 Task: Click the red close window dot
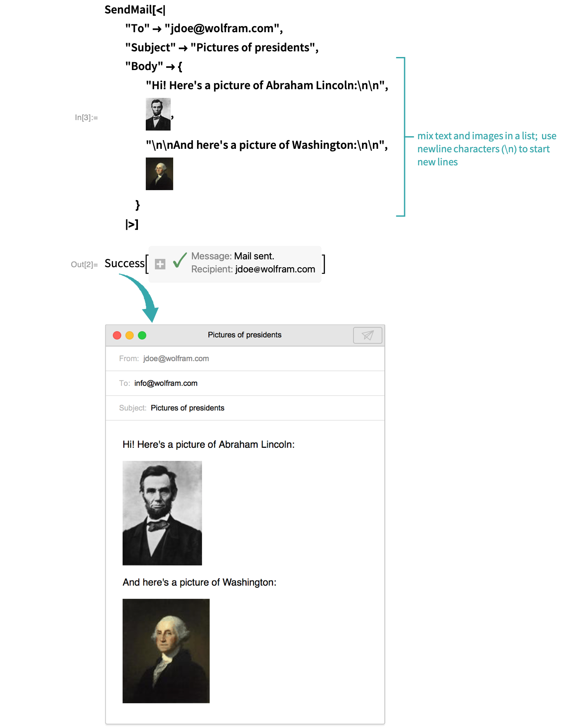click(117, 335)
